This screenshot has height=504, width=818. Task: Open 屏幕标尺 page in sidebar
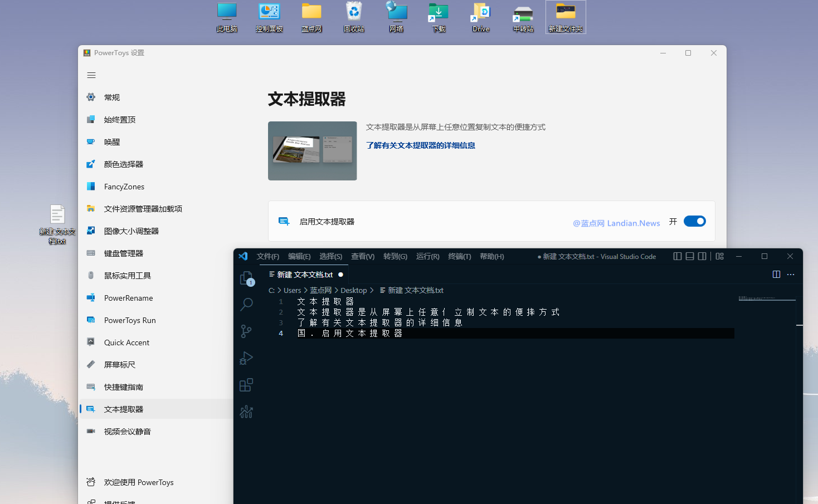coord(155,365)
